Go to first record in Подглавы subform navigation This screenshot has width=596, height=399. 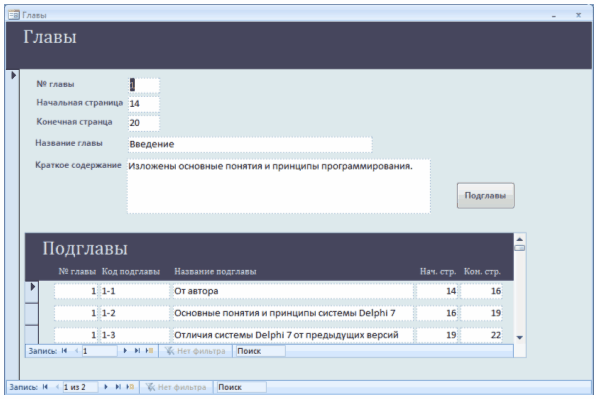[64, 351]
